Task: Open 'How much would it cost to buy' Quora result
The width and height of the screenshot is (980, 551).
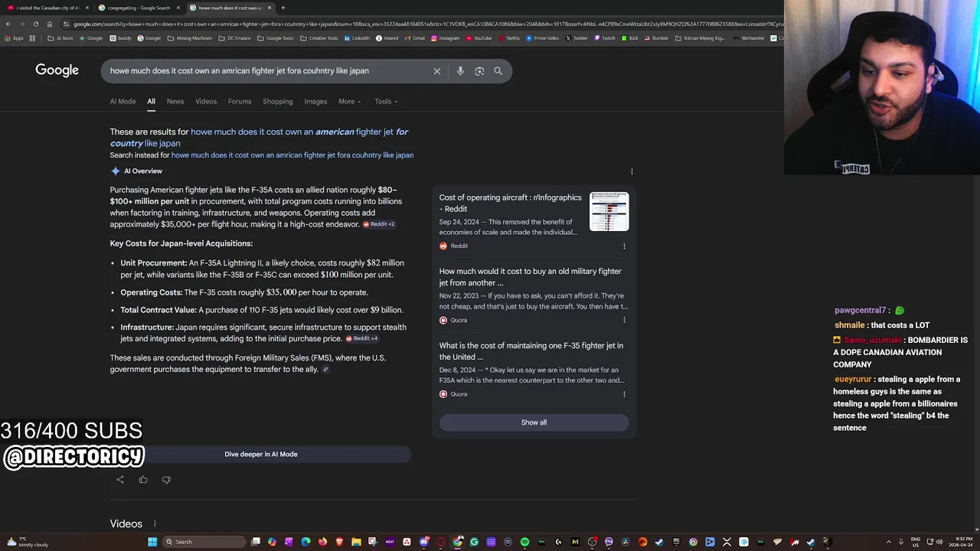Action: (530, 277)
